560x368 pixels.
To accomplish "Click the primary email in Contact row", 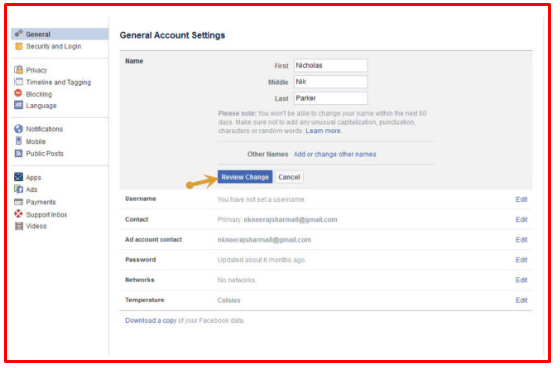I will [x=290, y=219].
